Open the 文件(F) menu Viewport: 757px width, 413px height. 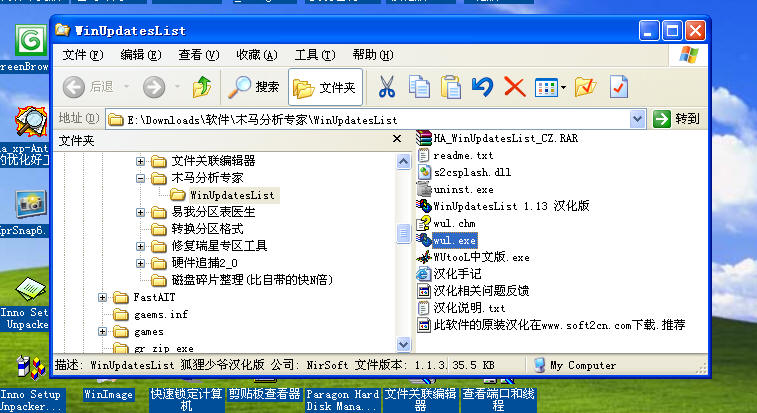[x=83, y=55]
